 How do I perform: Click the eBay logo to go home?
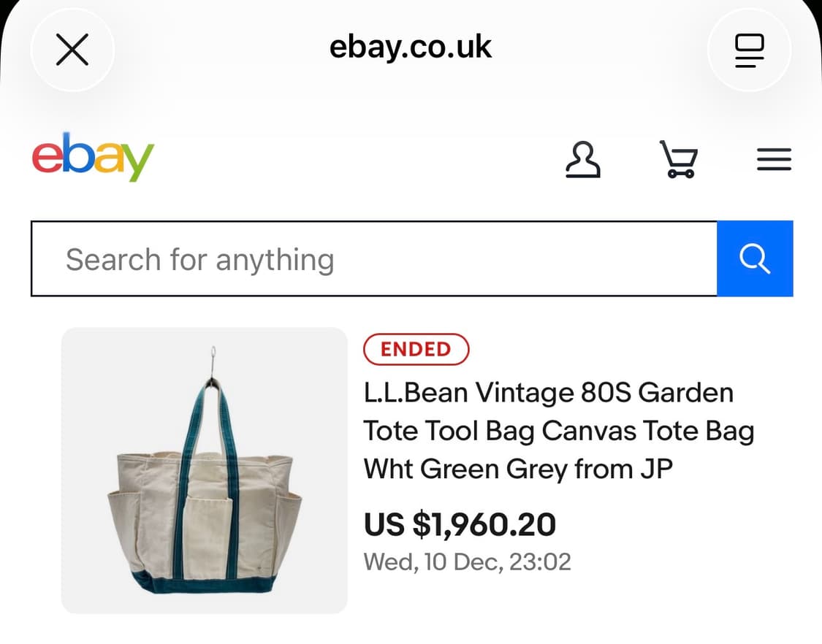tap(92, 156)
